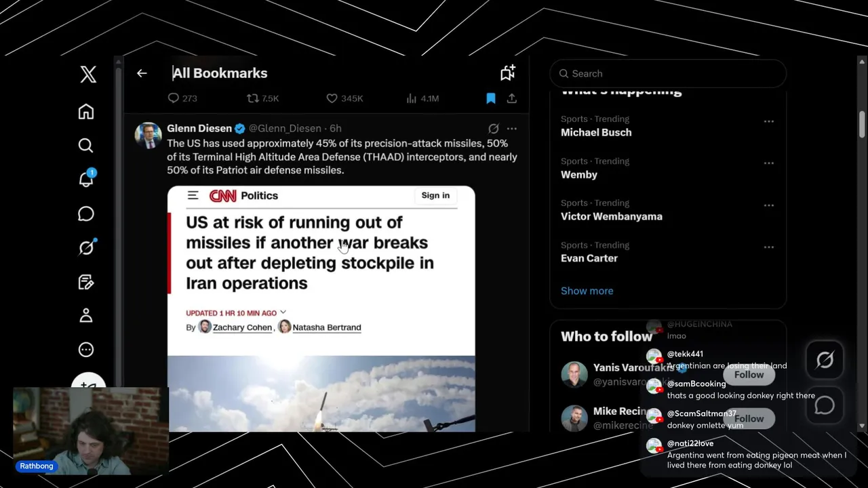Open Explore search icon in sidebar
Image resolution: width=868 pixels, height=488 pixels.
point(86,146)
